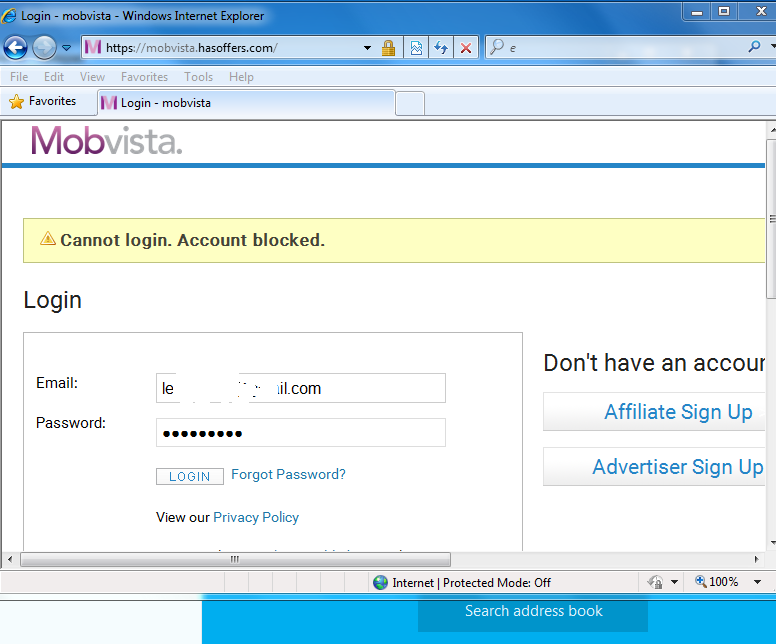Click the Mobvista logo
Image resolution: width=776 pixels, height=644 pixels.
pos(106,141)
